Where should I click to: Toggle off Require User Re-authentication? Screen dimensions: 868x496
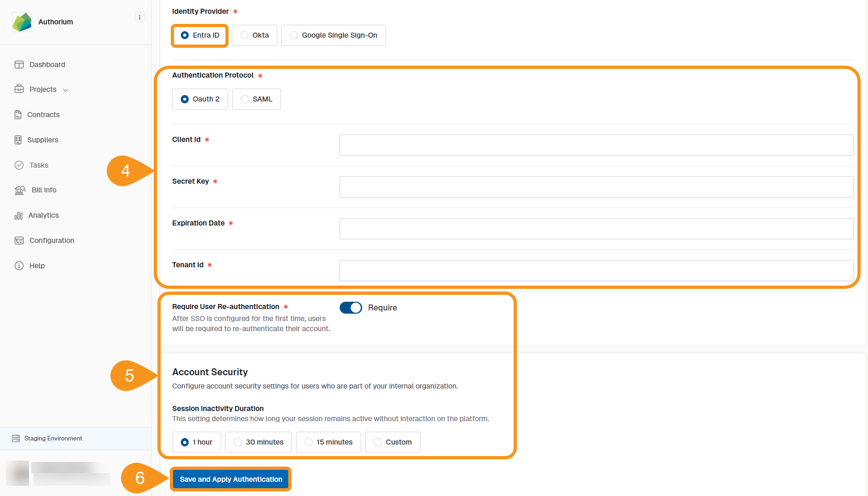[351, 308]
